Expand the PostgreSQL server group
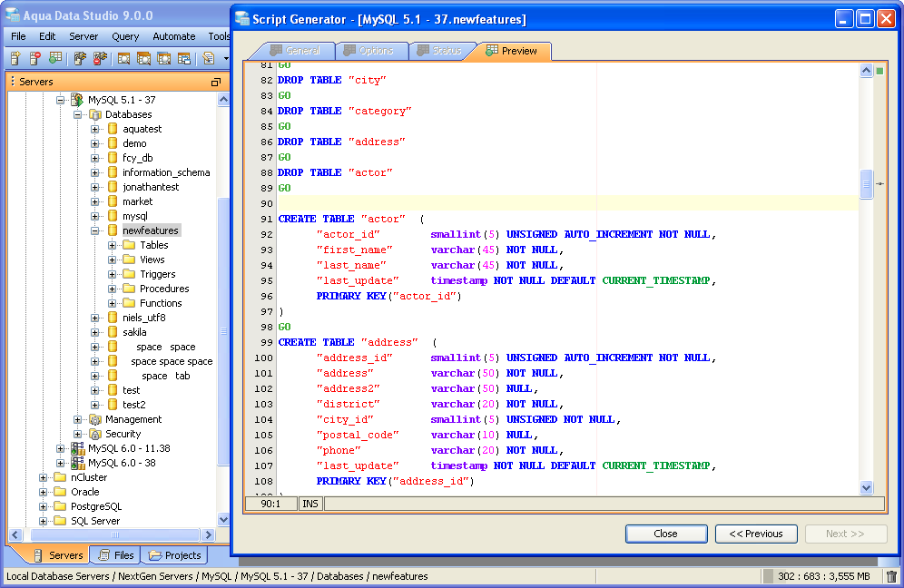Viewport: 904px width, 588px height. pyautogui.click(x=44, y=506)
